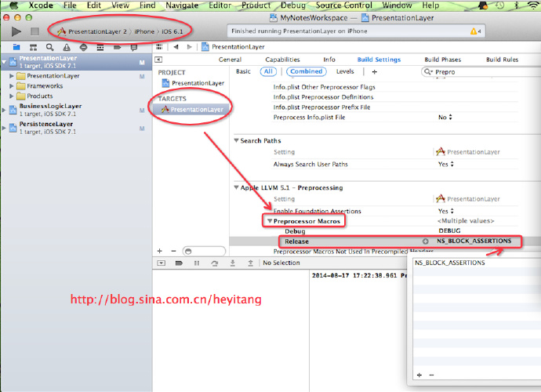
Task: Open the Navigate menu
Action: (x=182, y=5)
